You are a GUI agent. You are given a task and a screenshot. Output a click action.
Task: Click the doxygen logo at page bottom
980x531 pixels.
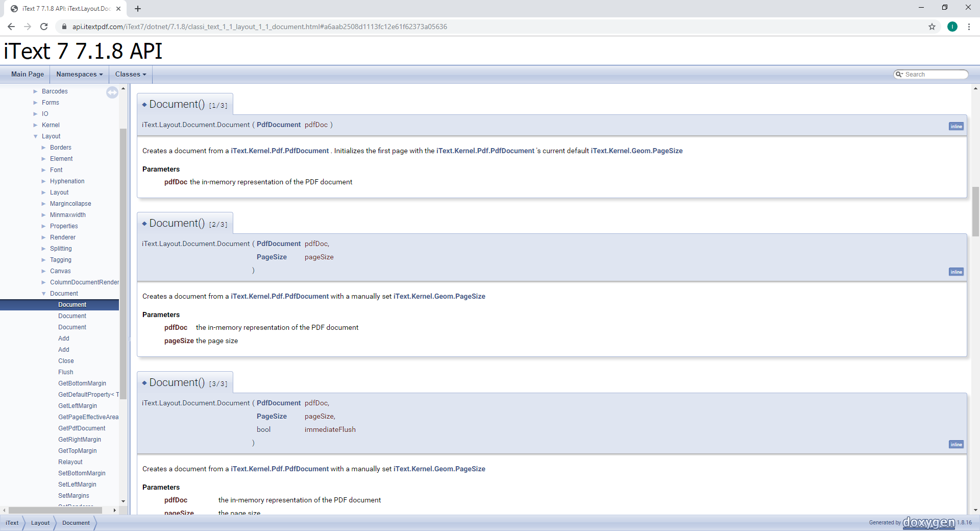[928, 522]
